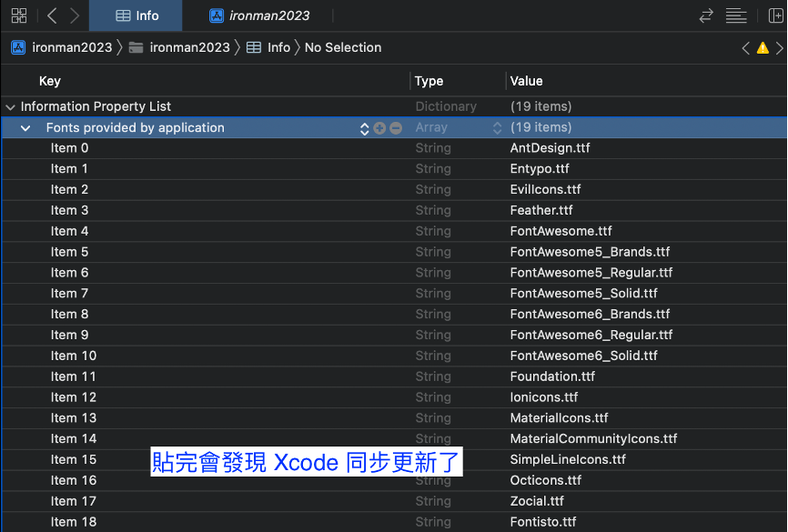The height and width of the screenshot is (532, 788).
Task: Click Foundation.ttf value
Action: [552, 376]
